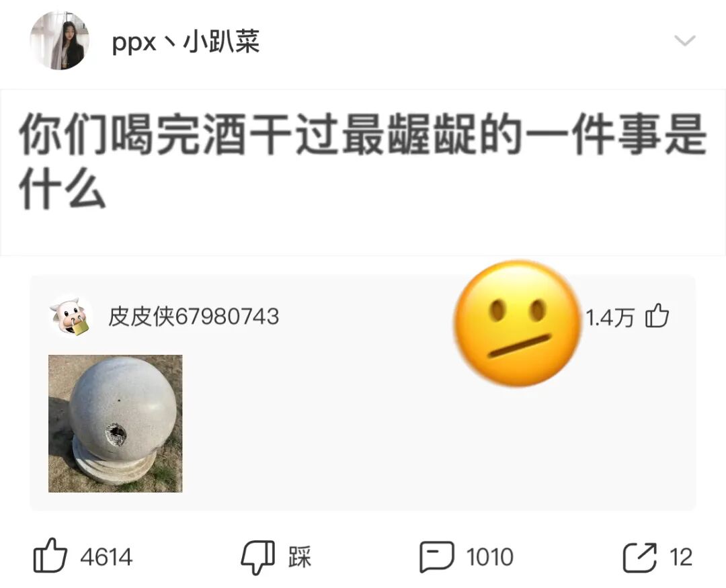Click the neutral face emoji sticker

point(517,324)
